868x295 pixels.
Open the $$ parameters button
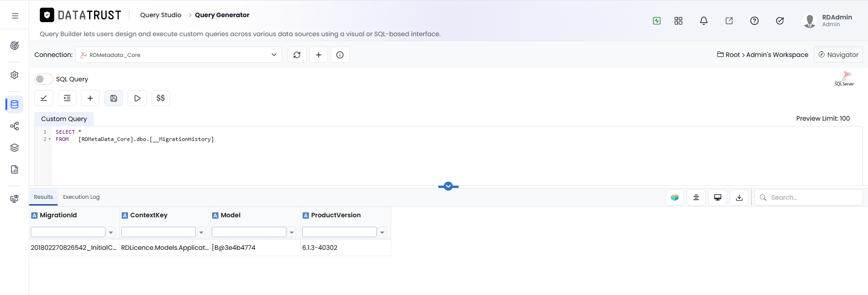pyautogui.click(x=161, y=98)
